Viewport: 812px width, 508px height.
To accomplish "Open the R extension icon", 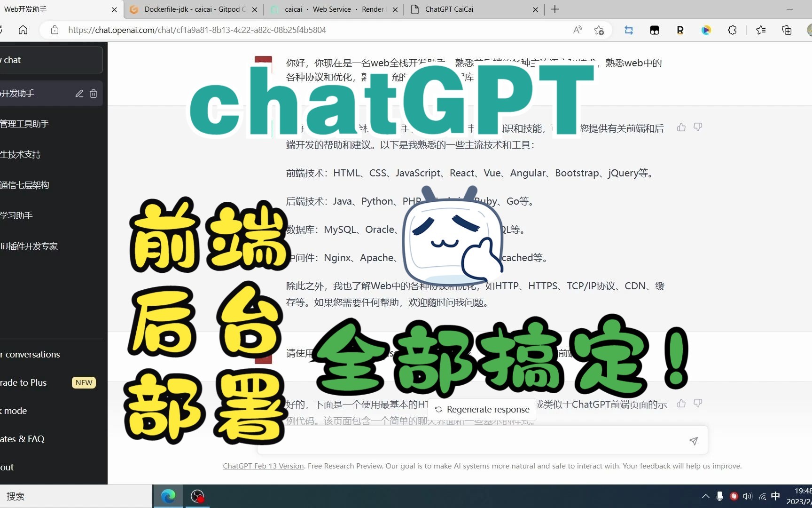I will tap(680, 30).
